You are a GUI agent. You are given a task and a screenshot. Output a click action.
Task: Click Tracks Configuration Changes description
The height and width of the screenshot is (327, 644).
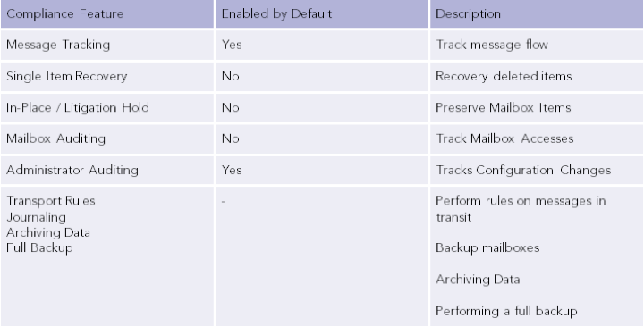click(x=523, y=170)
